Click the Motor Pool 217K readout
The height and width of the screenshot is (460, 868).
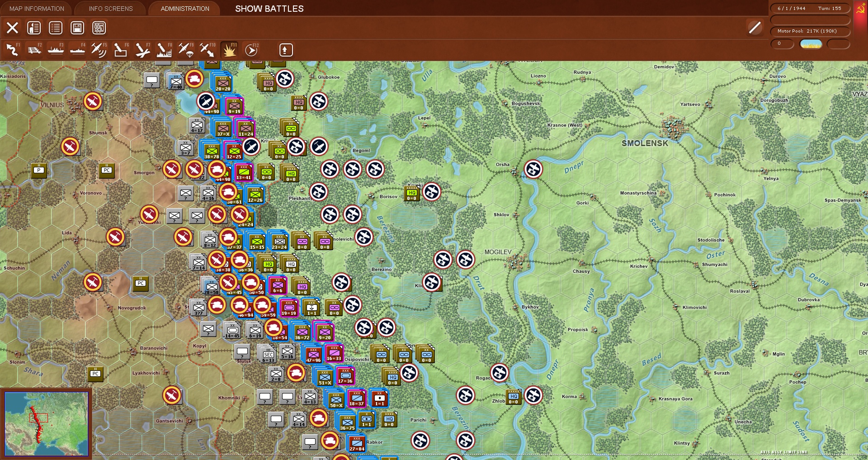point(810,31)
